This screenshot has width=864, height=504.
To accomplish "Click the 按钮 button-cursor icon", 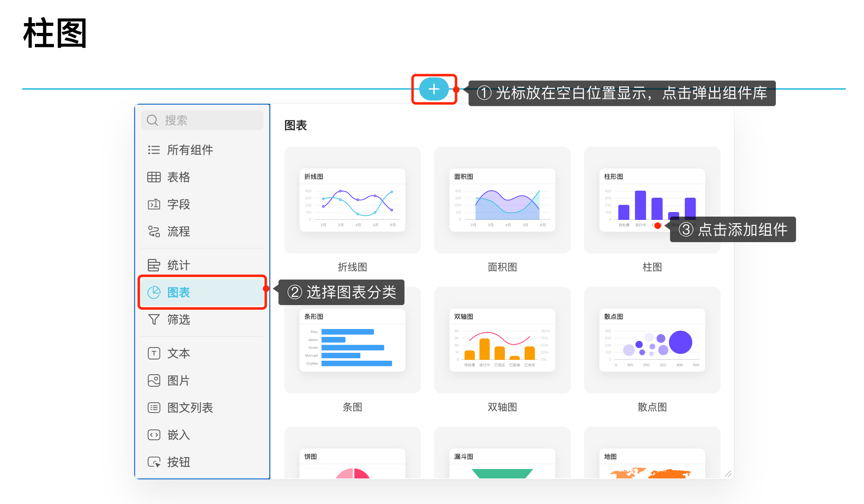I will pos(154,462).
